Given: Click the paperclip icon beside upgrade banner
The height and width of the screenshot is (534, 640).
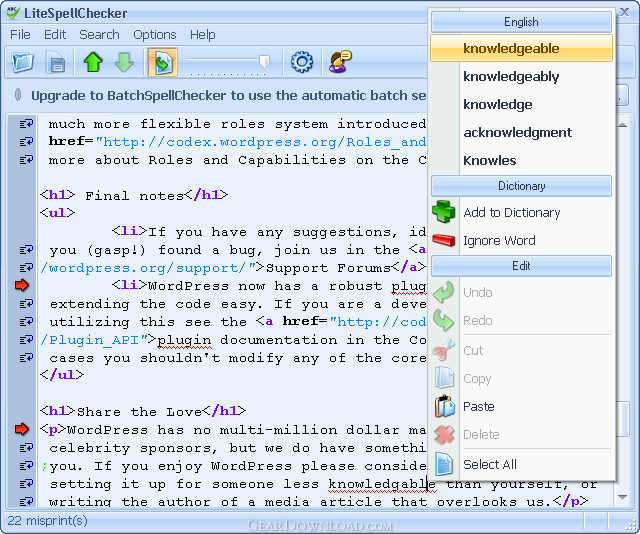Looking at the screenshot, I should click(x=18, y=95).
